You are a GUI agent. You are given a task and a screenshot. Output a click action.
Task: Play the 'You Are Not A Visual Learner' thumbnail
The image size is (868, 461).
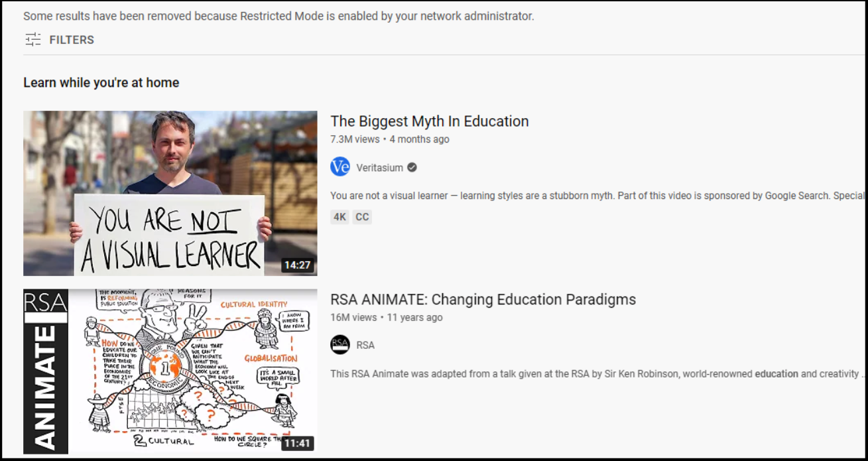pos(170,193)
